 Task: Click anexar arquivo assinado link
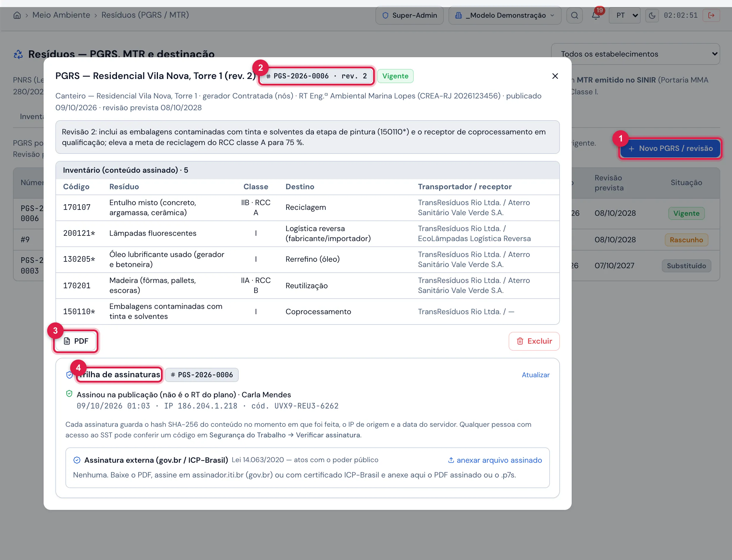[495, 460]
